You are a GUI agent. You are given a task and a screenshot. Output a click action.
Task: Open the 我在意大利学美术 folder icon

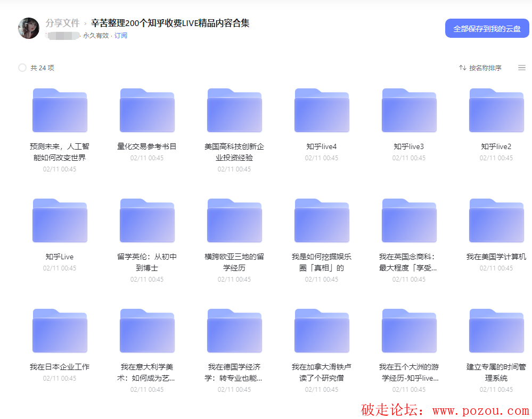(148, 331)
